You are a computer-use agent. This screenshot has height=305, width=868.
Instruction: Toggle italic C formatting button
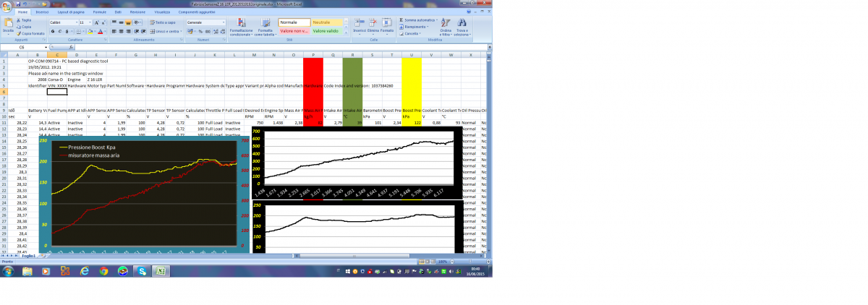[58, 31]
